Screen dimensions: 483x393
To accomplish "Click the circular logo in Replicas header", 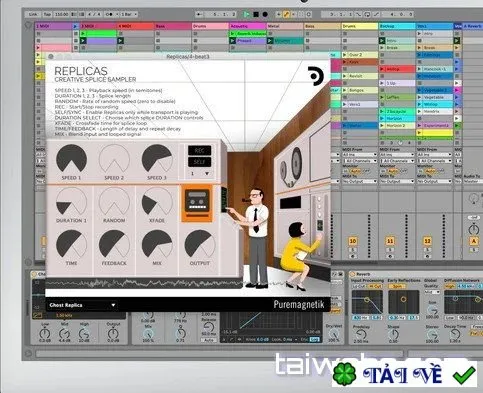I will (x=315, y=76).
